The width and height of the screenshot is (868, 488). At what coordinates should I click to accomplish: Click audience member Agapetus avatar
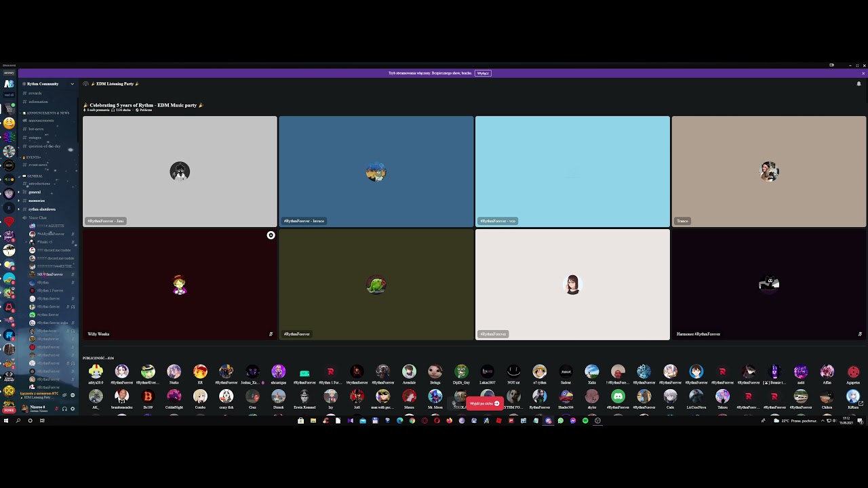tap(853, 371)
